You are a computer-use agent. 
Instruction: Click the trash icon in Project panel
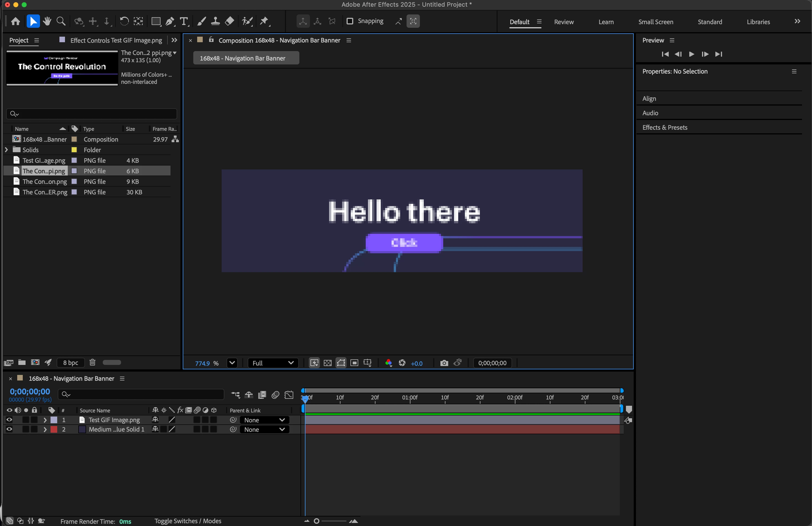pyautogui.click(x=92, y=362)
